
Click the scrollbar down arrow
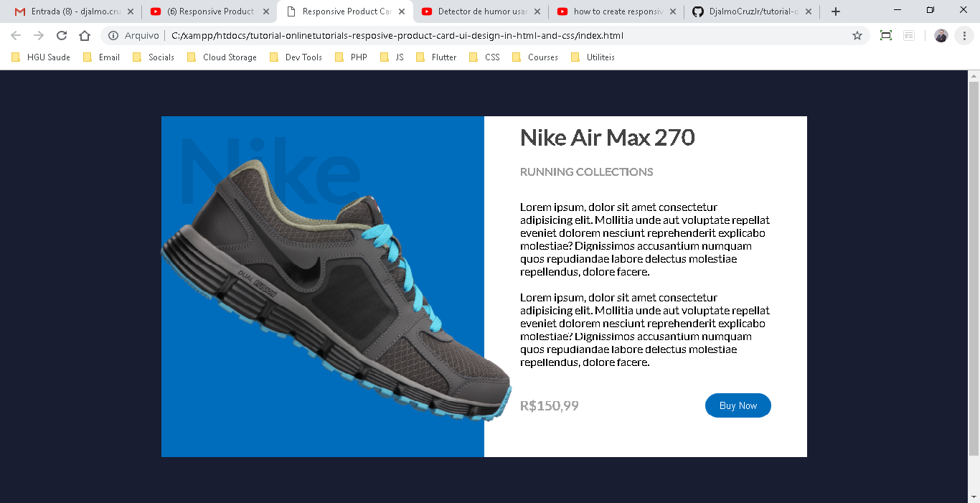[974, 497]
